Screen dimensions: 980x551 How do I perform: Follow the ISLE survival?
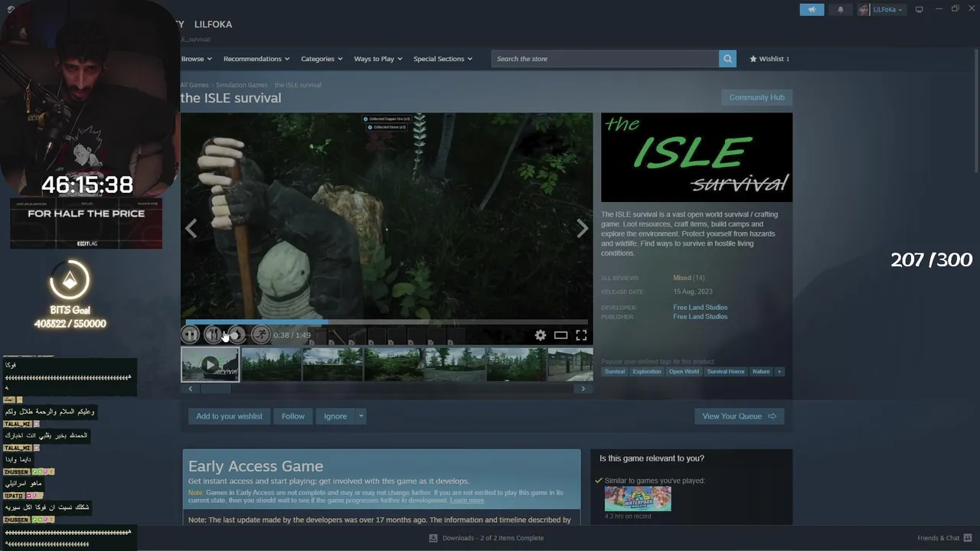coord(293,416)
